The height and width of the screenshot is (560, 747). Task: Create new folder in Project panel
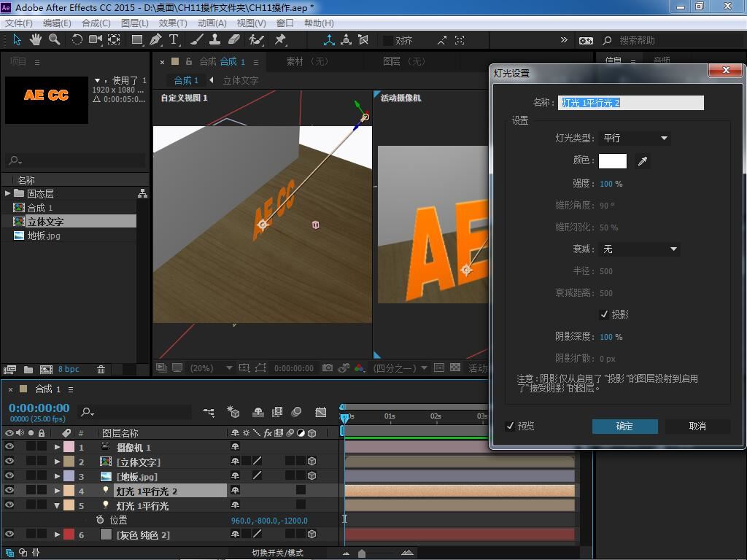28,369
